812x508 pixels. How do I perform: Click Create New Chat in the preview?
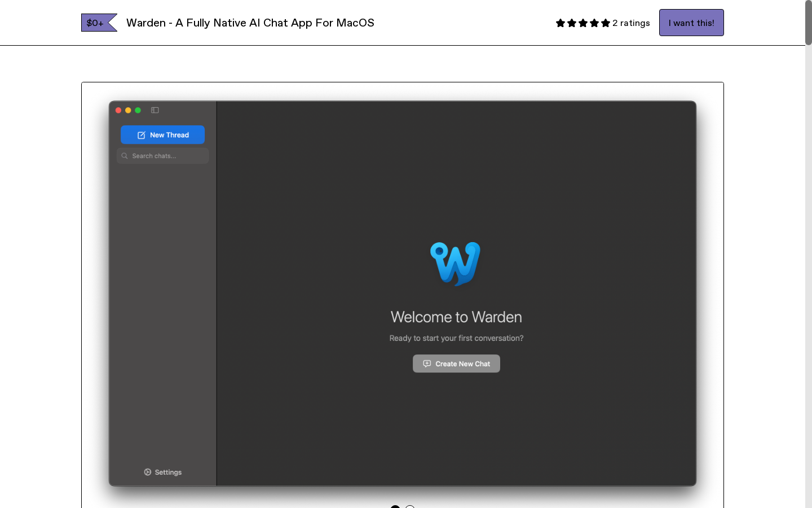click(456, 364)
